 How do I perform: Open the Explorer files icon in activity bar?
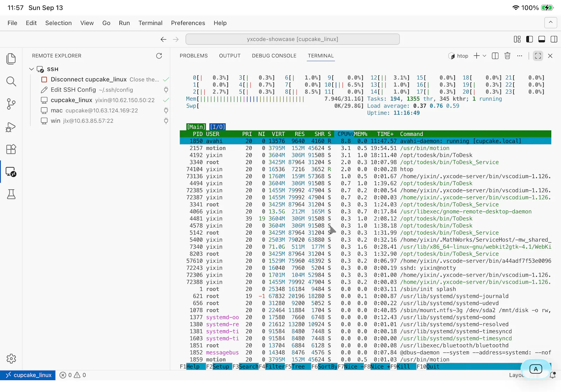[11, 59]
